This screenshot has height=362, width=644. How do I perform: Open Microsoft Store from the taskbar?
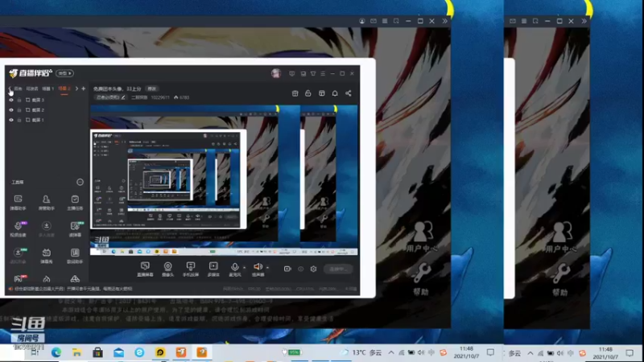pyautogui.click(x=97, y=352)
